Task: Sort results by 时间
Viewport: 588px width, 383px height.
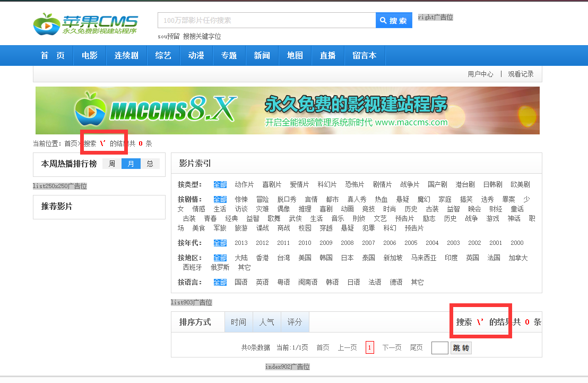Action: 238,322
